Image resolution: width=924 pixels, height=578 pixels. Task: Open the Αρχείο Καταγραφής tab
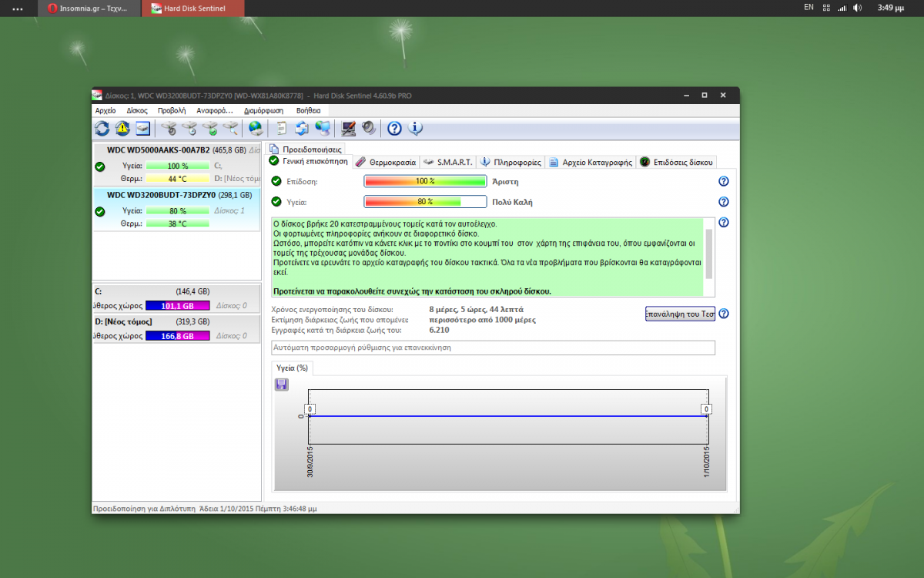pos(591,163)
